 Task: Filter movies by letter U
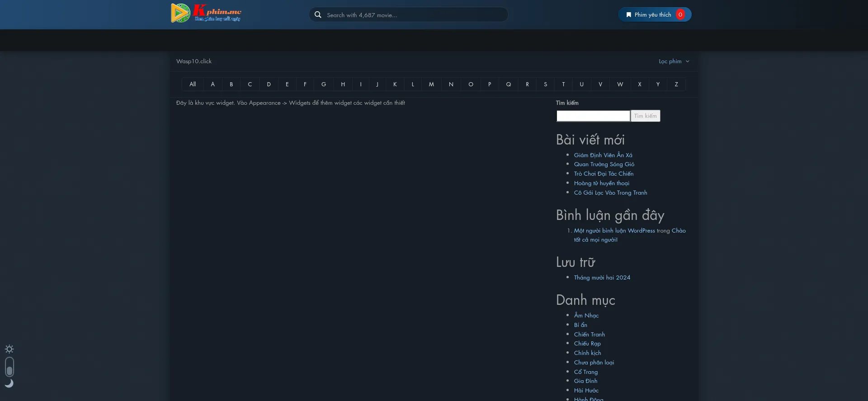coord(582,84)
